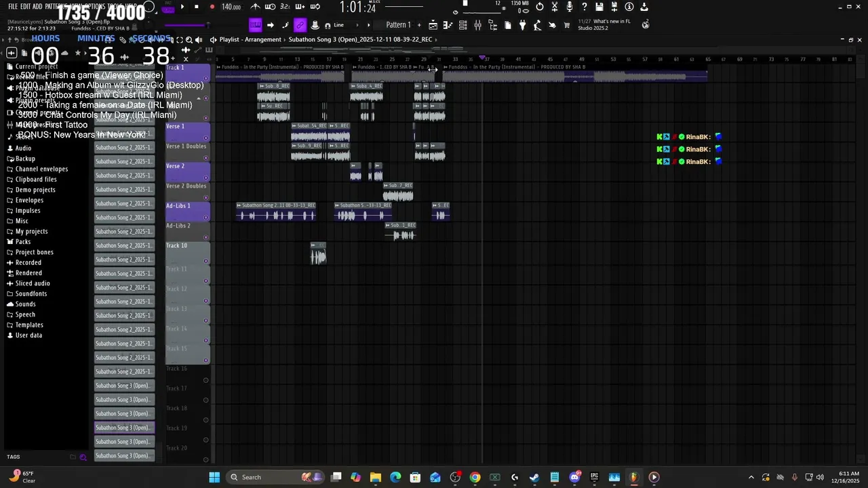Open the Piano roll view icon
This screenshot has height=488, width=868.
tap(448, 25)
